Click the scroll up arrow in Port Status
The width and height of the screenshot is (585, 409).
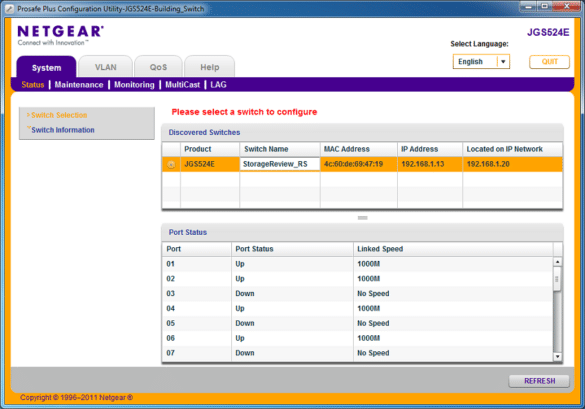557,262
